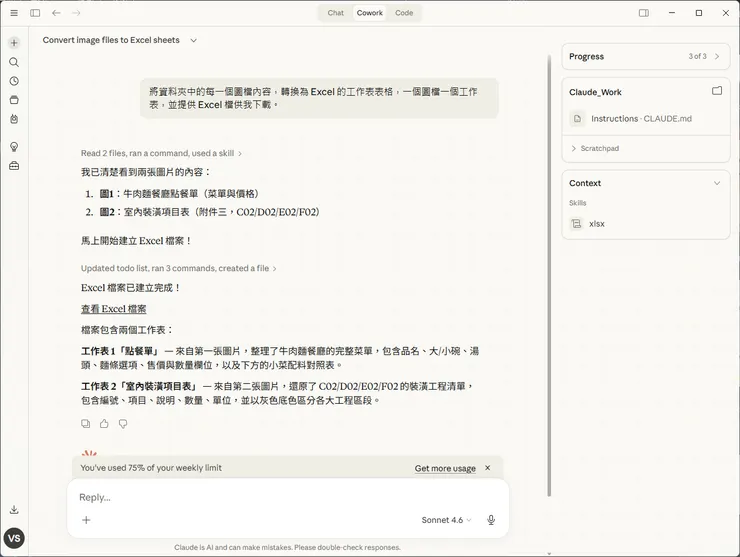740x557 pixels.
Task: Open the Claude_Work folder icon
Action: pos(717,91)
